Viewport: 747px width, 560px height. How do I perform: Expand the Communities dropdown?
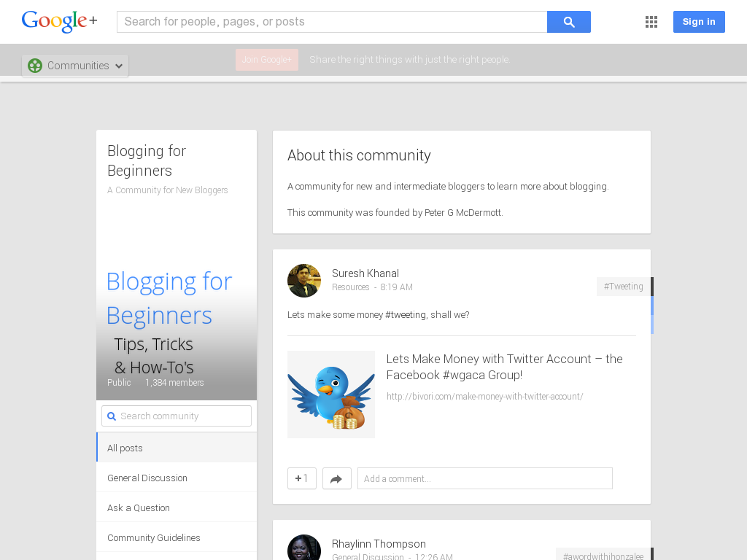(x=75, y=66)
